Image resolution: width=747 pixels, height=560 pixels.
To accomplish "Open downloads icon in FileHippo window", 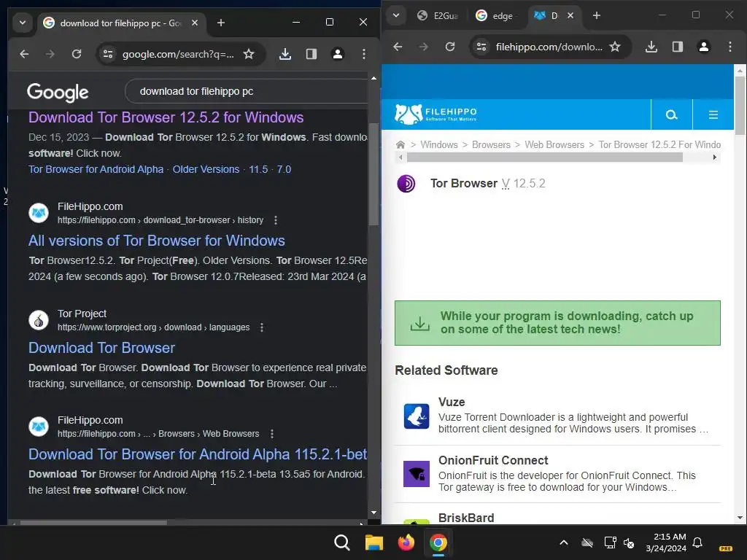I will (x=651, y=47).
